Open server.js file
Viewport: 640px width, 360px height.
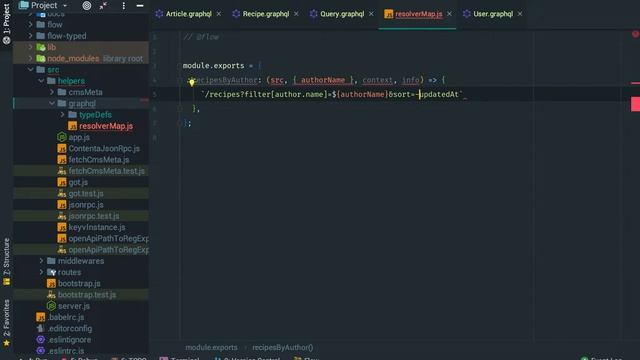coord(73,306)
